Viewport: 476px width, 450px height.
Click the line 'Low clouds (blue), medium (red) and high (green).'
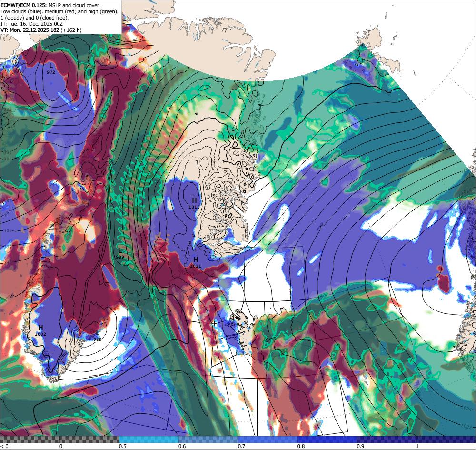click(x=59, y=11)
